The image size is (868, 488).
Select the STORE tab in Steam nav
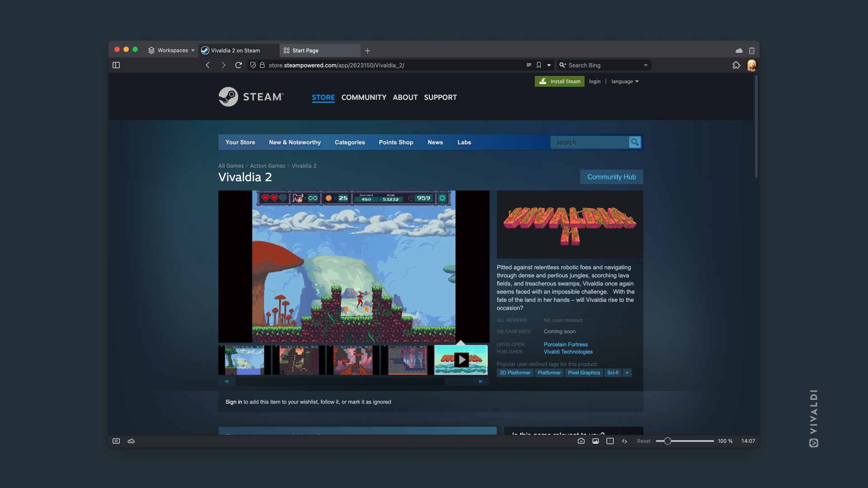point(323,97)
